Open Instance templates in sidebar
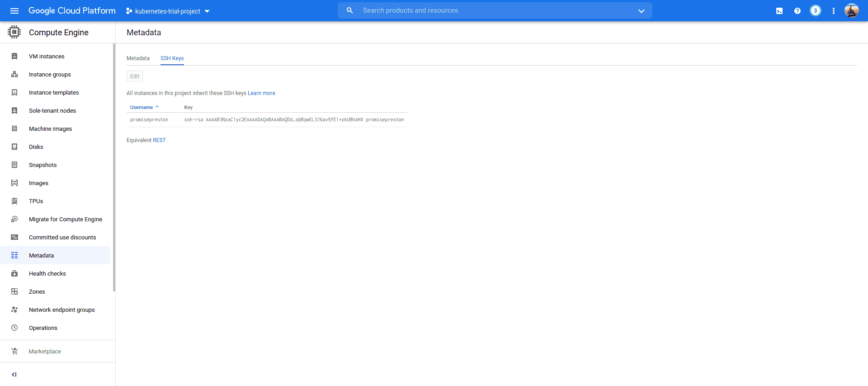Image resolution: width=868 pixels, height=386 pixels. 54,92
